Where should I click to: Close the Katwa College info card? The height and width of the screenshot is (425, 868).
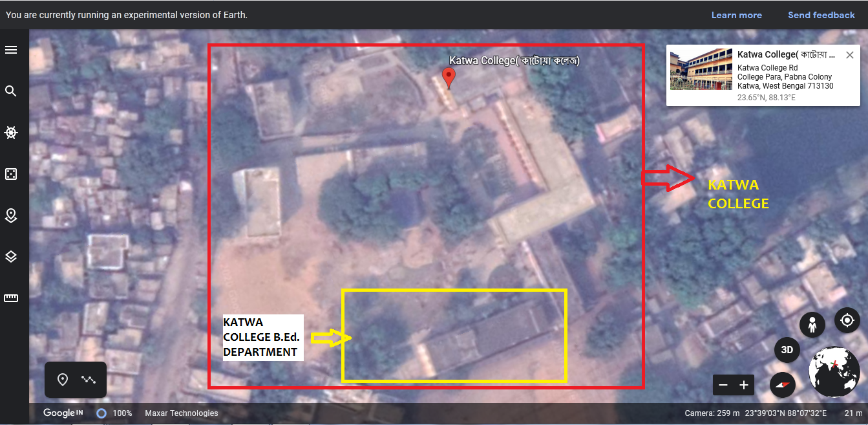[x=849, y=56]
